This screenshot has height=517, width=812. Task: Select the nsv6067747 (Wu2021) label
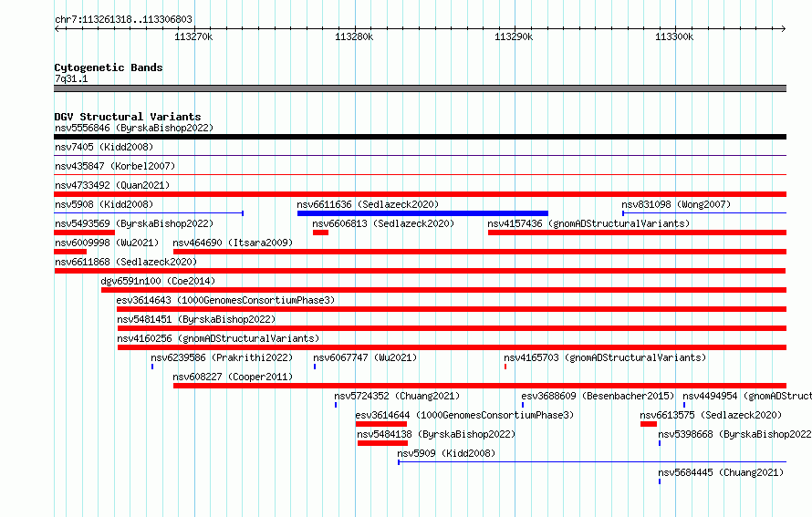[365, 357]
